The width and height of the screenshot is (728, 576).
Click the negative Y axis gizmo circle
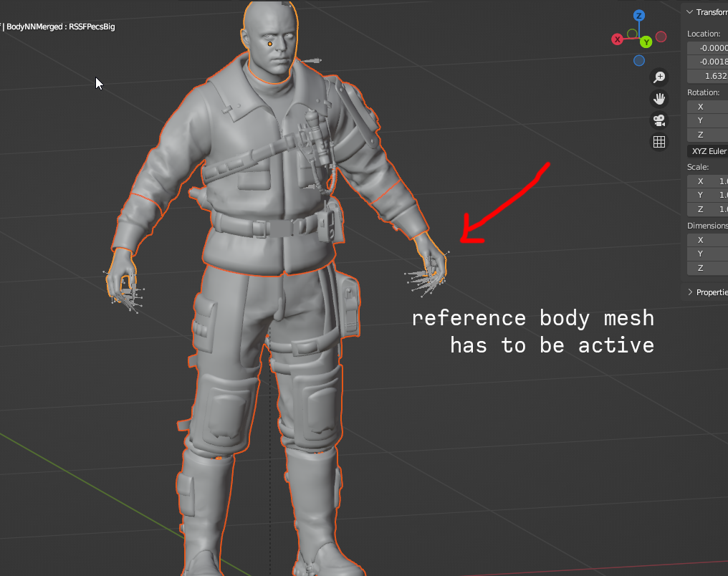632,34
